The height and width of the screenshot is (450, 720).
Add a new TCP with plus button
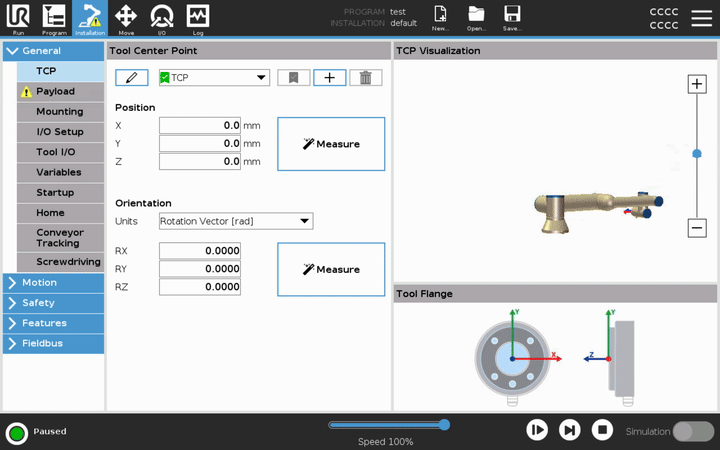pos(330,78)
